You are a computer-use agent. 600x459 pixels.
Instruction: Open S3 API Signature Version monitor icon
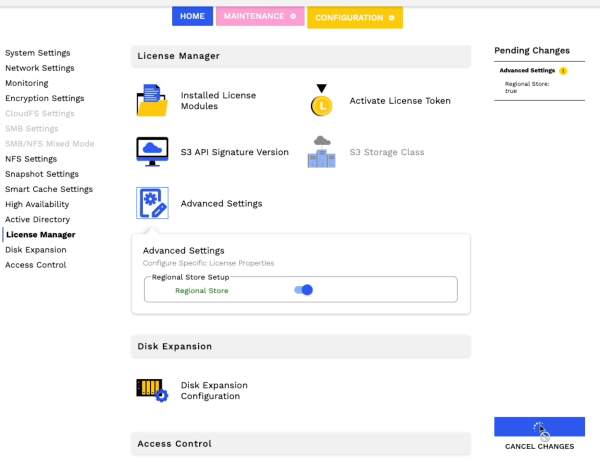tap(152, 152)
